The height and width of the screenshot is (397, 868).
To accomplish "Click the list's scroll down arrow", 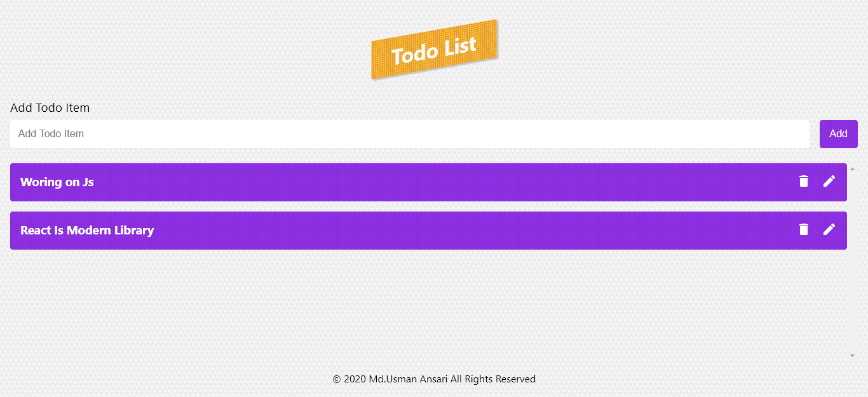I will pyautogui.click(x=852, y=356).
